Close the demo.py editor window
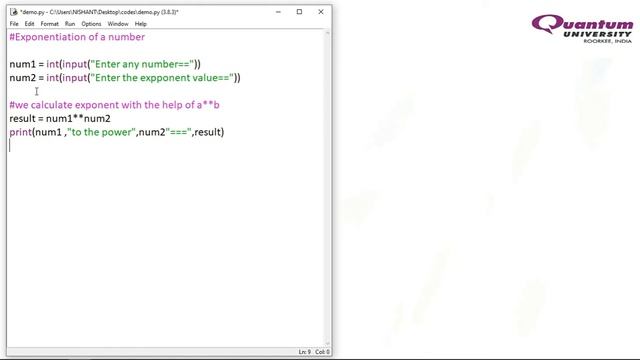 [x=321, y=12]
